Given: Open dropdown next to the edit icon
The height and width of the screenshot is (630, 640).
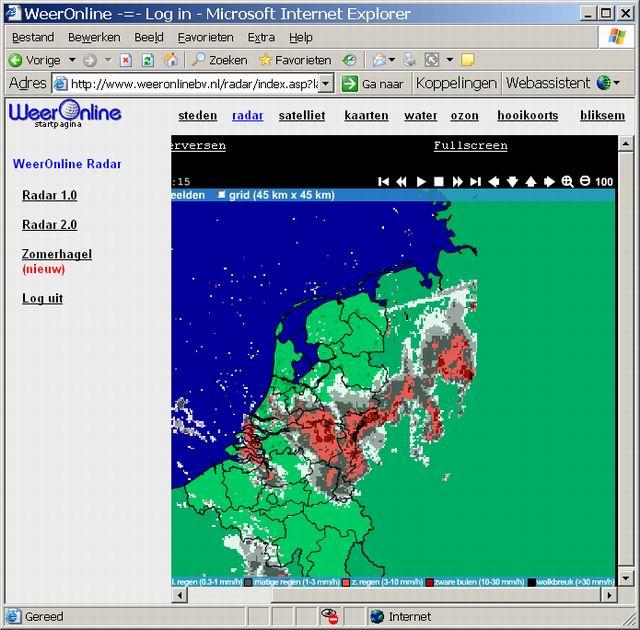Looking at the screenshot, I should [450, 60].
